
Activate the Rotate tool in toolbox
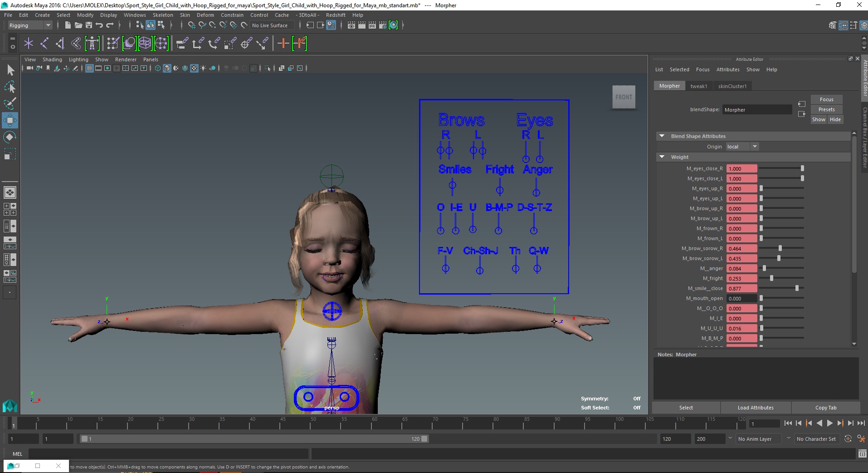(x=10, y=137)
